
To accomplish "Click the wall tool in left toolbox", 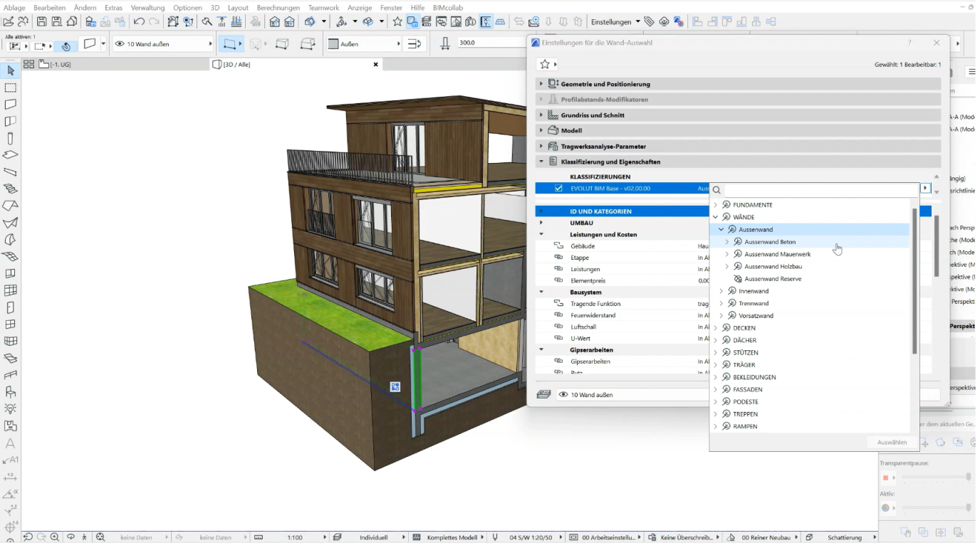I will click(x=10, y=105).
